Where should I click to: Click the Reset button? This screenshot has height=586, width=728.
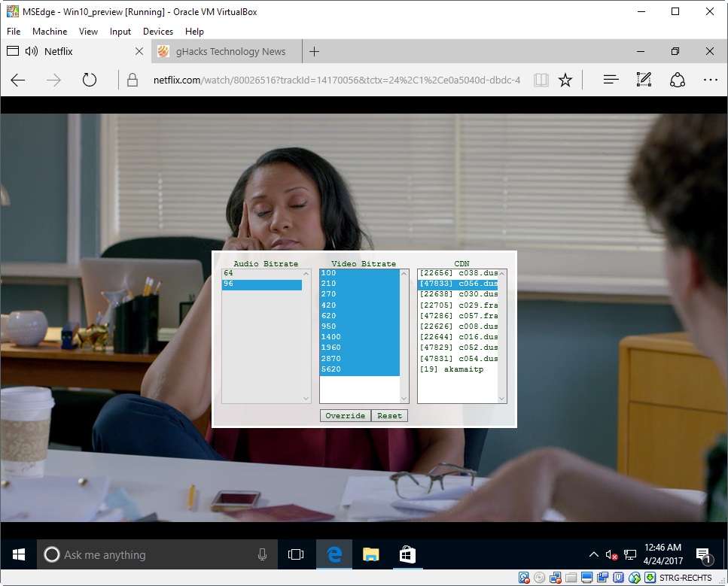pyautogui.click(x=389, y=416)
